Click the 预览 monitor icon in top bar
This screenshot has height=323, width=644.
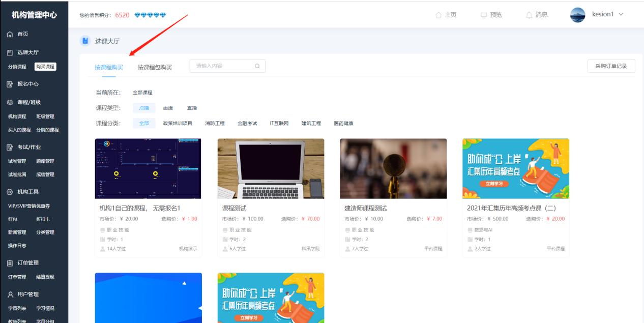pyautogui.click(x=482, y=15)
